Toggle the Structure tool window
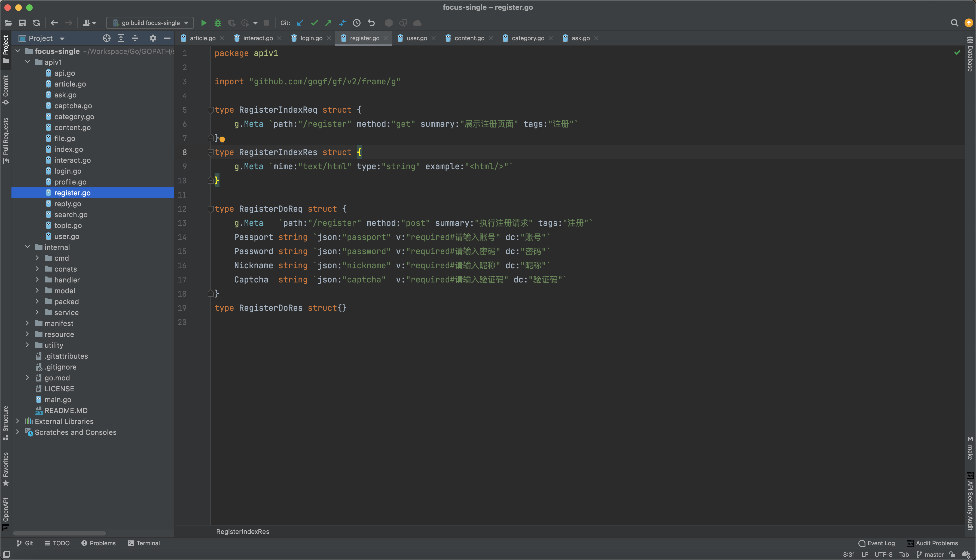 coord(5,422)
